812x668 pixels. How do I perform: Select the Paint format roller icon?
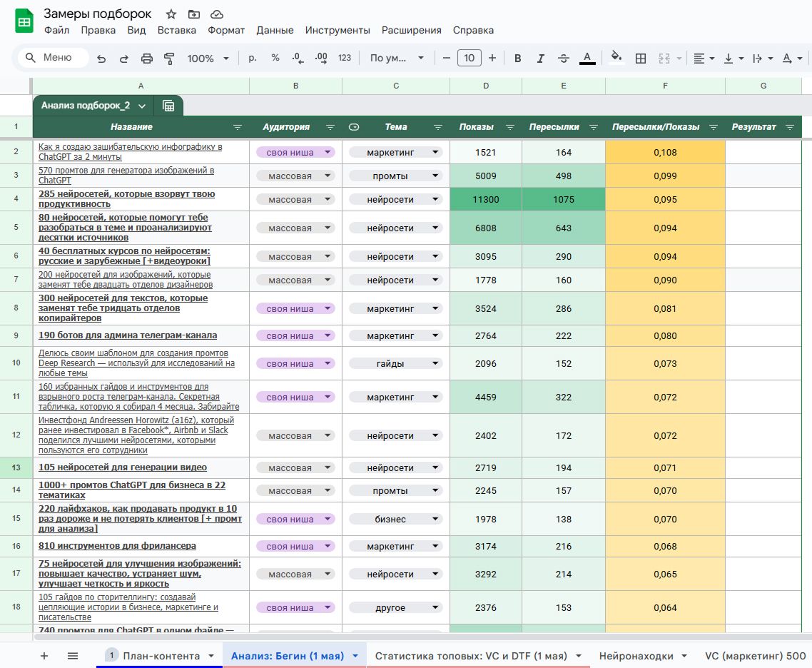click(x=169, y=59)
